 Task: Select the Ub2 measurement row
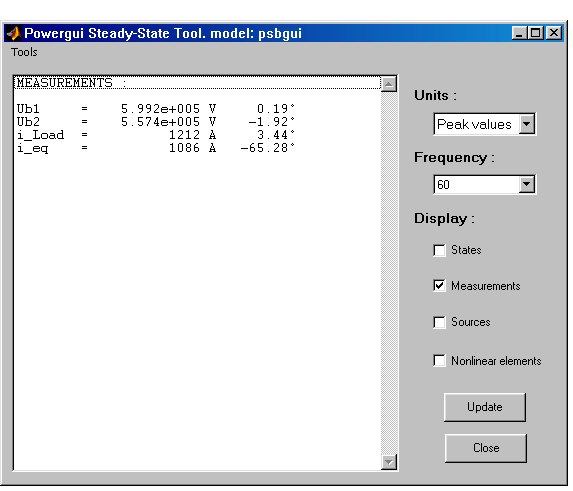[197, 122]
